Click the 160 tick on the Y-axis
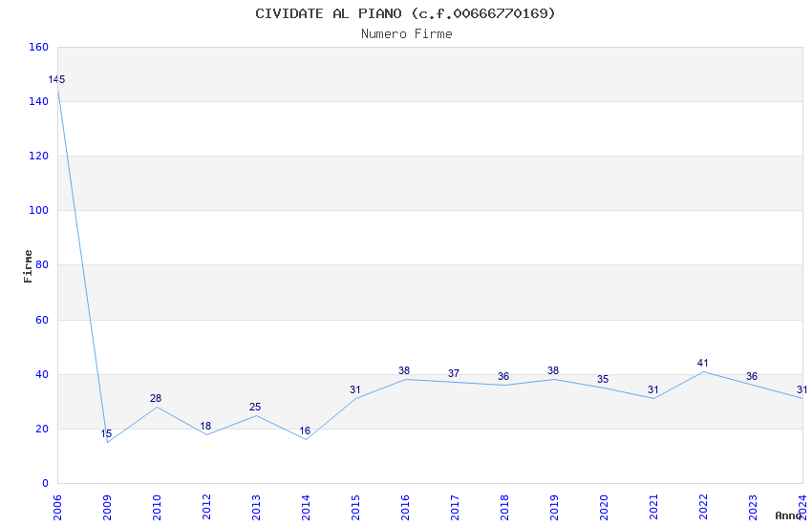The image size is (812, 525). pos(38,47)
